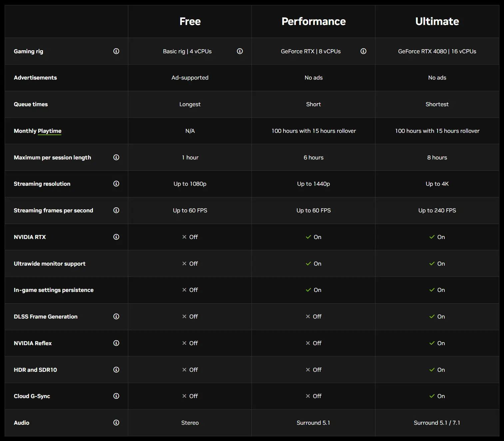Select the Performance plan header
Screen dimensions: 504x441
pyautogui.click(x=313, y=21)
